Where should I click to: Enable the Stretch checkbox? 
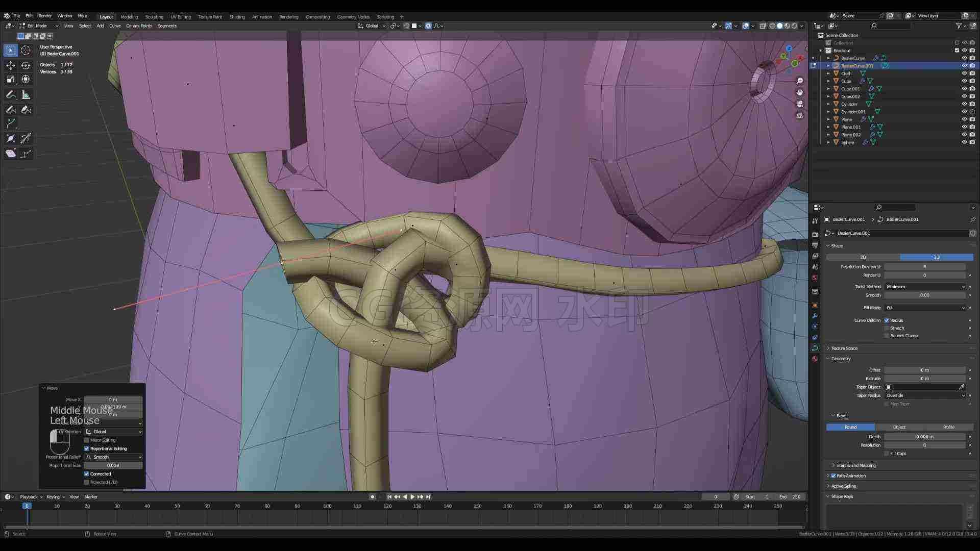click(887, 328)
